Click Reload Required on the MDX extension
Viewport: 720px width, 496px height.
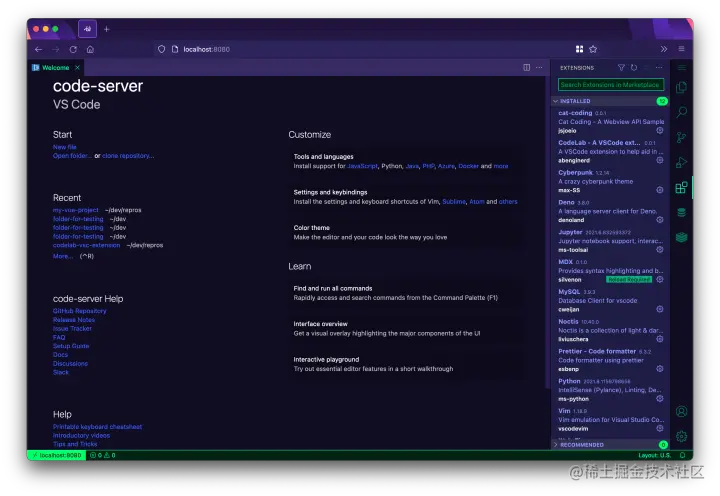pyautogui.click(x=629, y=279)
